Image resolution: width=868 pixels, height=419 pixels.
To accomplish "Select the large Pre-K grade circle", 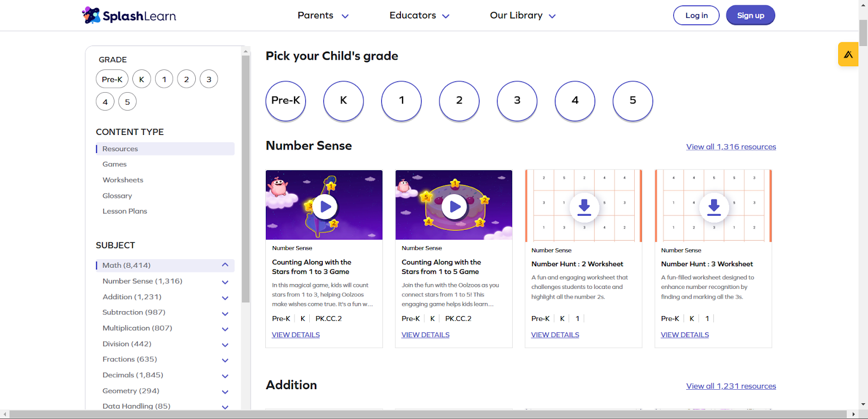I will (x=286, y=101).
